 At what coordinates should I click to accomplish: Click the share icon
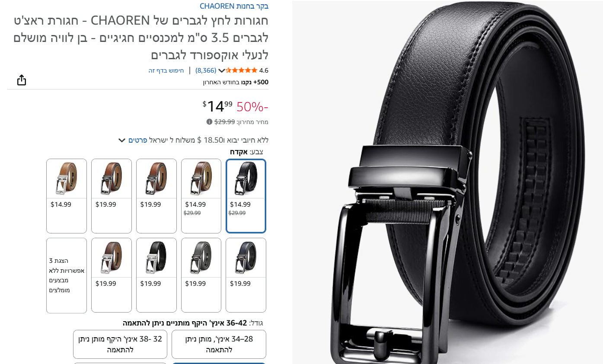click(22, 80)
